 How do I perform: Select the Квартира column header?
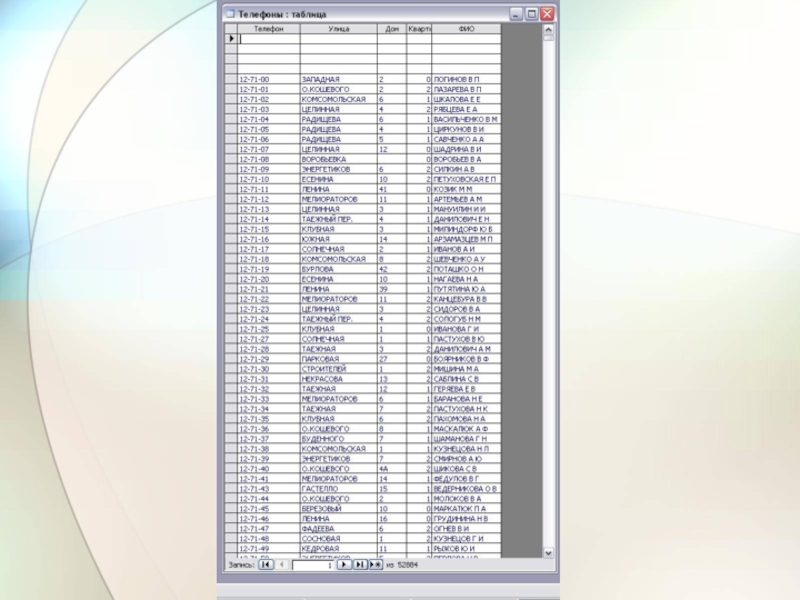pos(419,29)
